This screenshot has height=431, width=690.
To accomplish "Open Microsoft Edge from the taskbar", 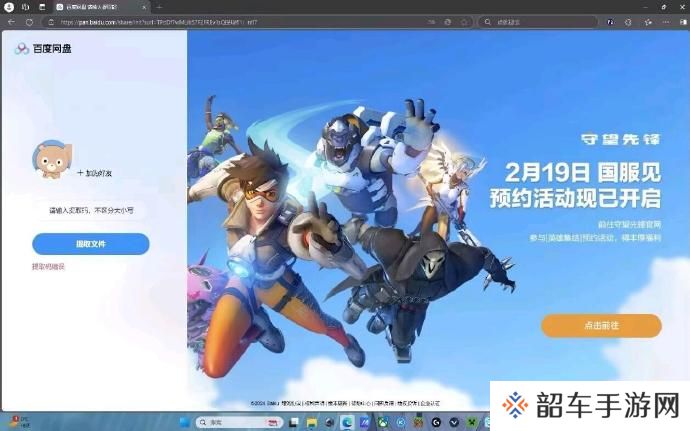I will coord(347,422).
